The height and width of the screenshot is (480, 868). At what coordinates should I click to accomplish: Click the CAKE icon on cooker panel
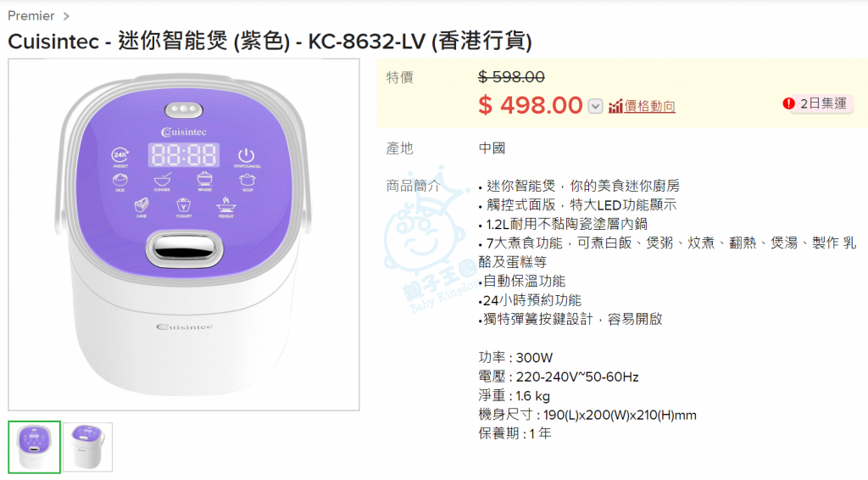[142, 208]
